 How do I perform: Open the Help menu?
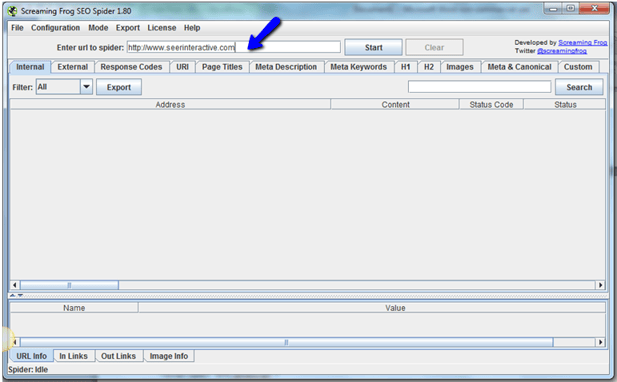192,28
